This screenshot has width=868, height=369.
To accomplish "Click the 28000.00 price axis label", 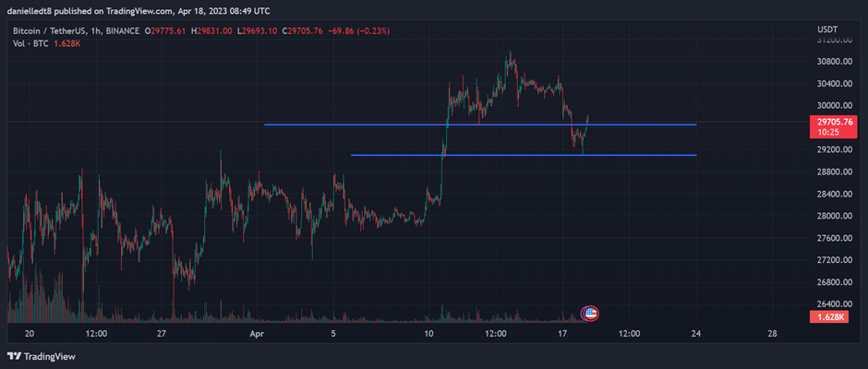I will point(834,216).
